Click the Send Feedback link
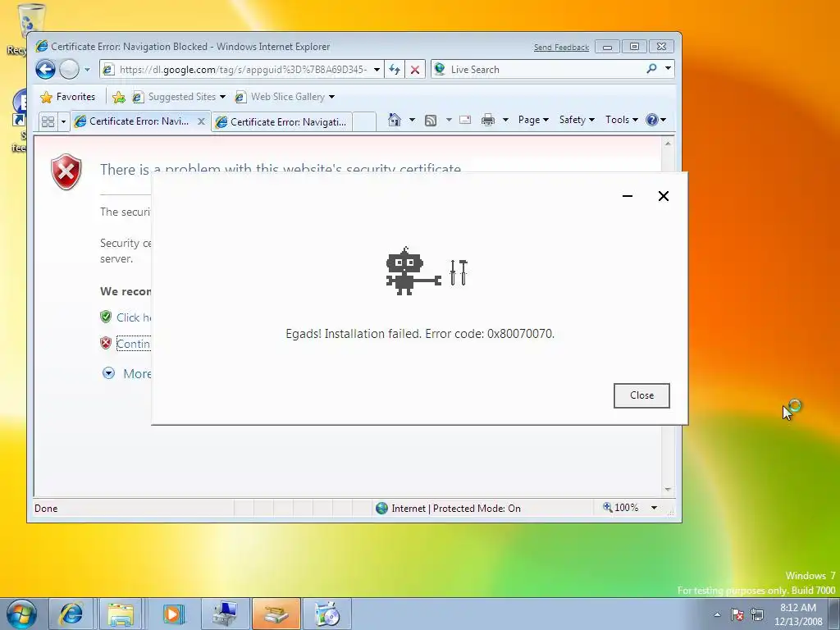 pyautogui.click(x=561, y=47)
